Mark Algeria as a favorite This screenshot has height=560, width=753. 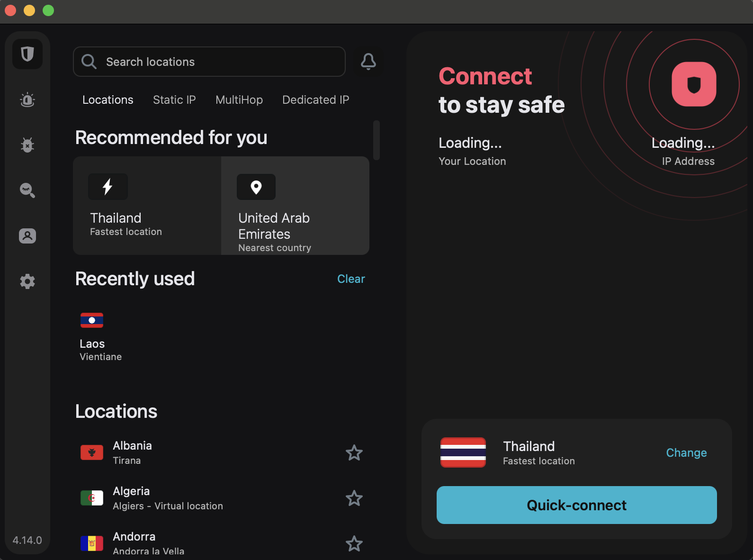(x=354, y=498)
